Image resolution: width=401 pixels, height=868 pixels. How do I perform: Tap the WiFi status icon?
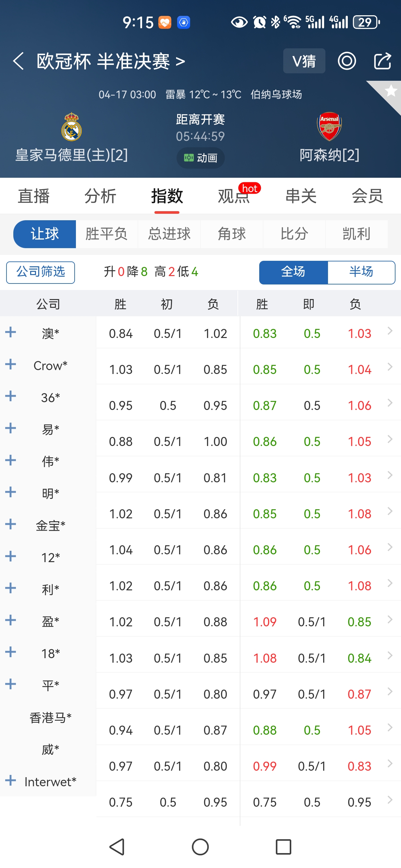(x=293, y=23)
